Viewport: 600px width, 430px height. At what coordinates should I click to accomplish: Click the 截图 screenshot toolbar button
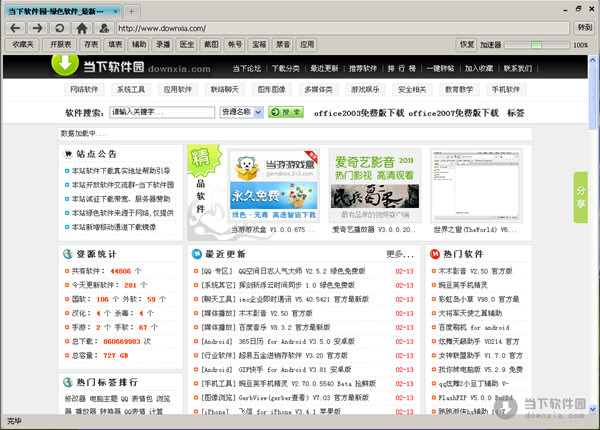[211, 45]
